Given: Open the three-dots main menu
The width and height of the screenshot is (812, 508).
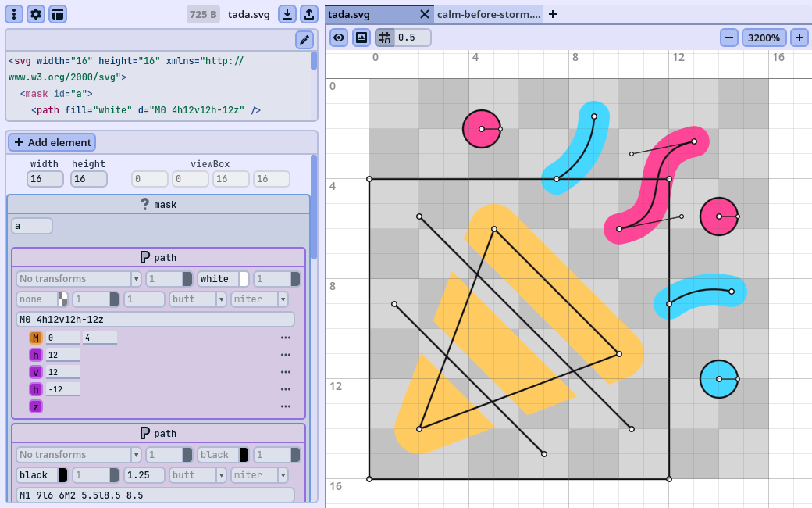Looking at the screenshot, I should point(15,14).
